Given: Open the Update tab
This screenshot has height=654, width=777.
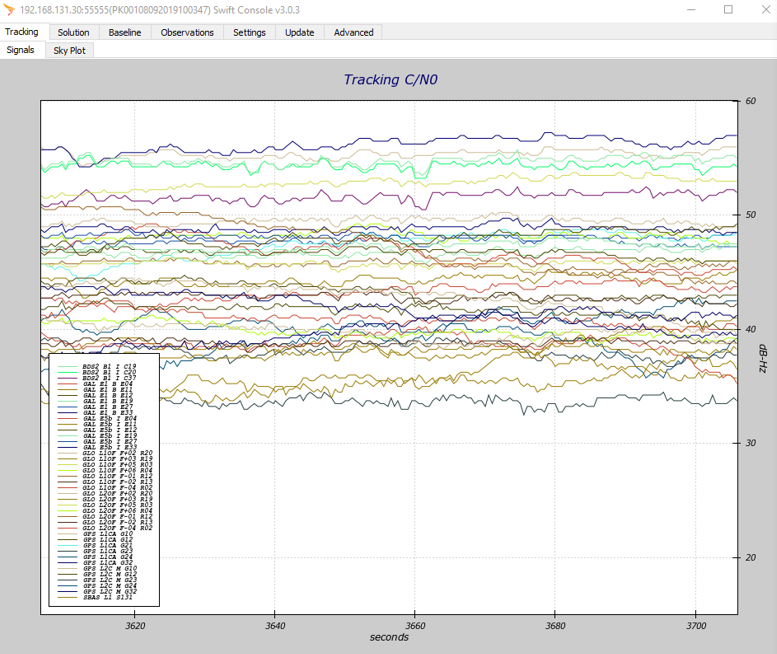Looking at the screenshot, I should click(299, 32).
